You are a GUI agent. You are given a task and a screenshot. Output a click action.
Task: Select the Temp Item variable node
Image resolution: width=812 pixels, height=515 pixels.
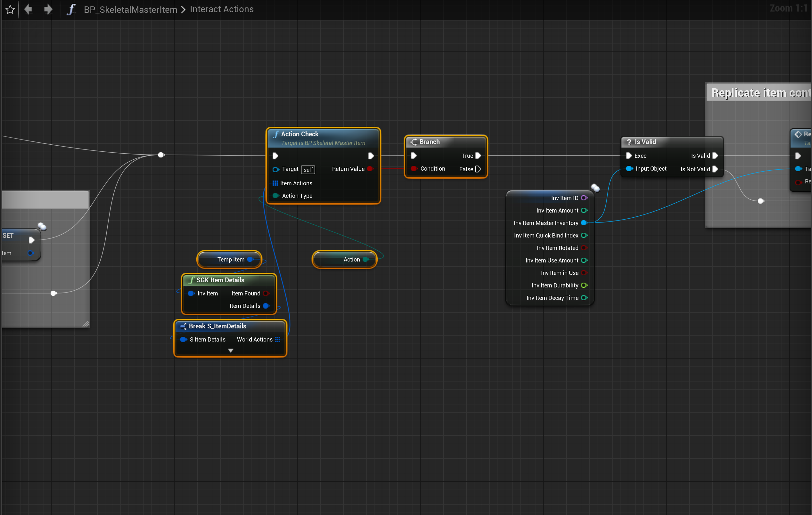(x=229, y=260)
